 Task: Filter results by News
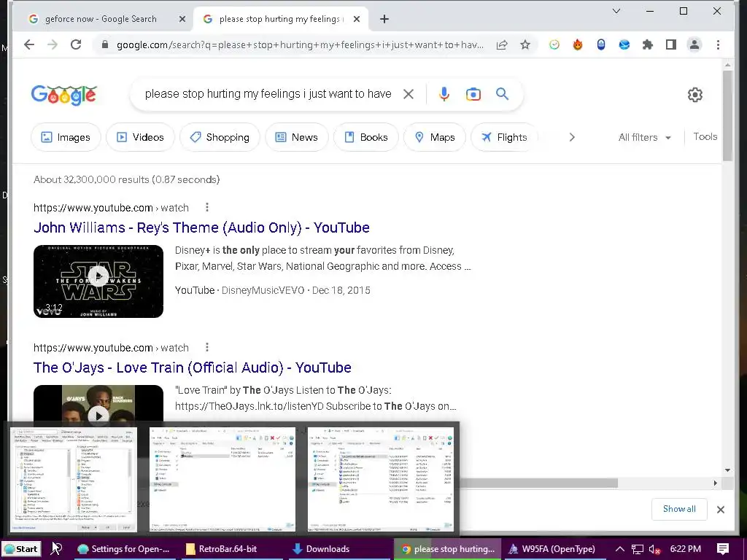click(297, 137)
